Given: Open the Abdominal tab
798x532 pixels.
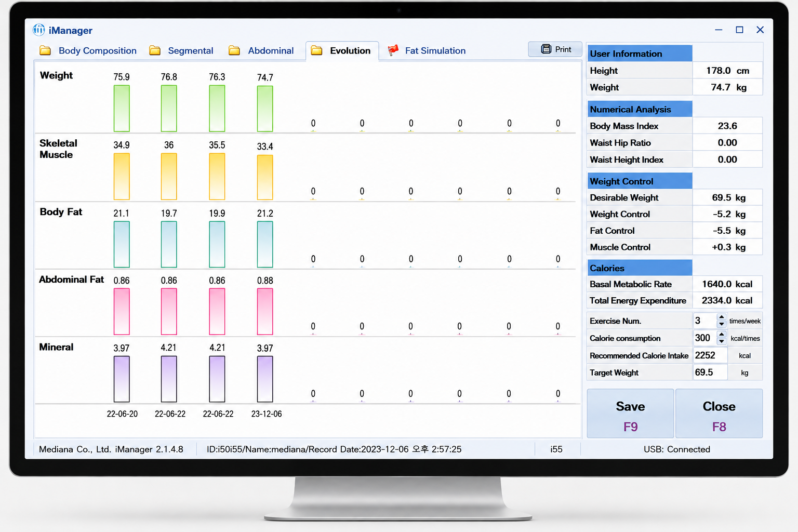Looking at the screenshot, I should 271,51.
